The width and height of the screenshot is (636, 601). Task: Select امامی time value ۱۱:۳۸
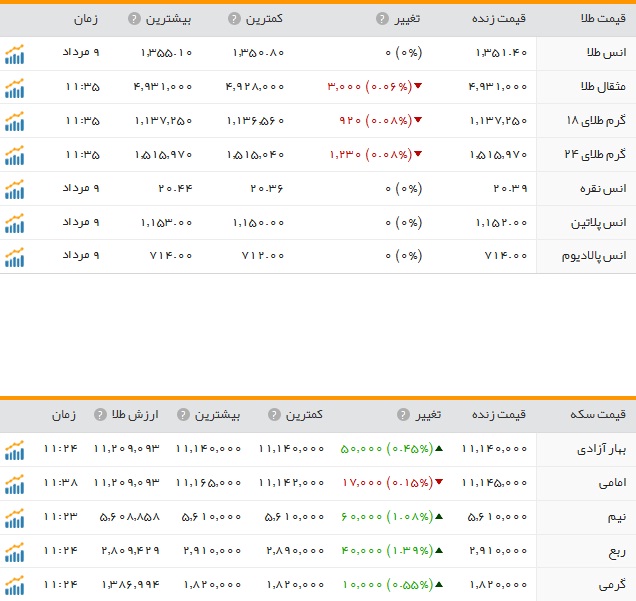coord(60,483)
